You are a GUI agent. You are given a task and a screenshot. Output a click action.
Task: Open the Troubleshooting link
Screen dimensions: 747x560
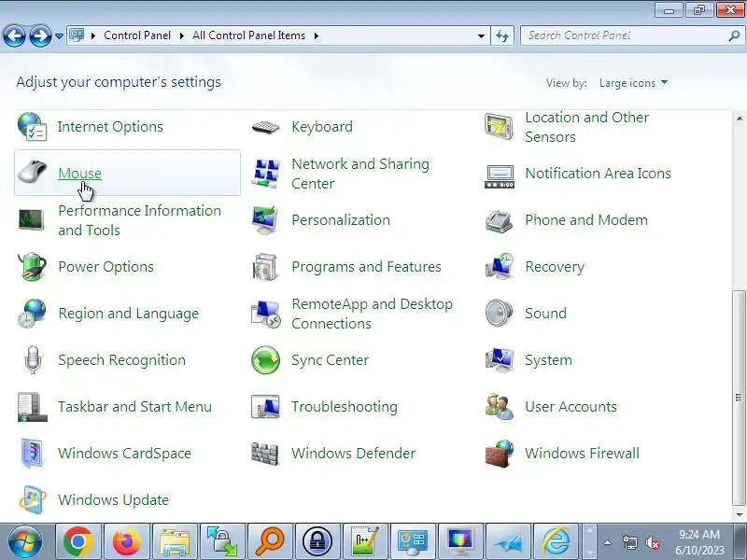(345, 407)
